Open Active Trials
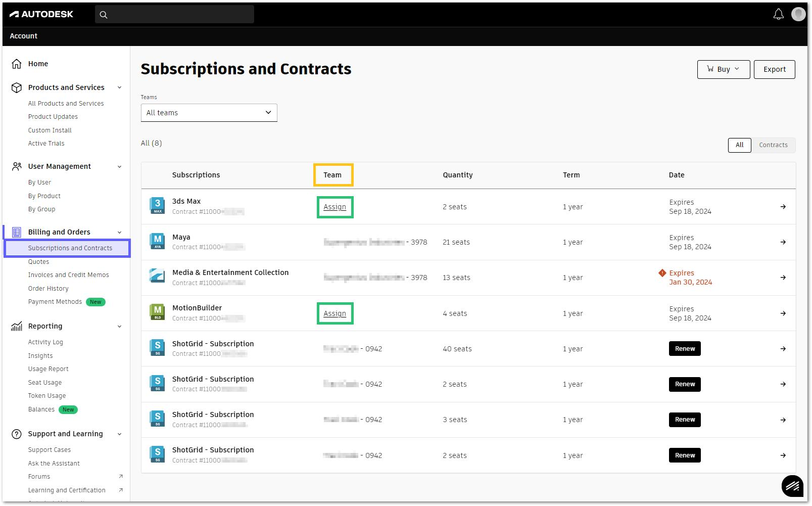The height and width of the screenshot is (506, 812). click(46, 144)
